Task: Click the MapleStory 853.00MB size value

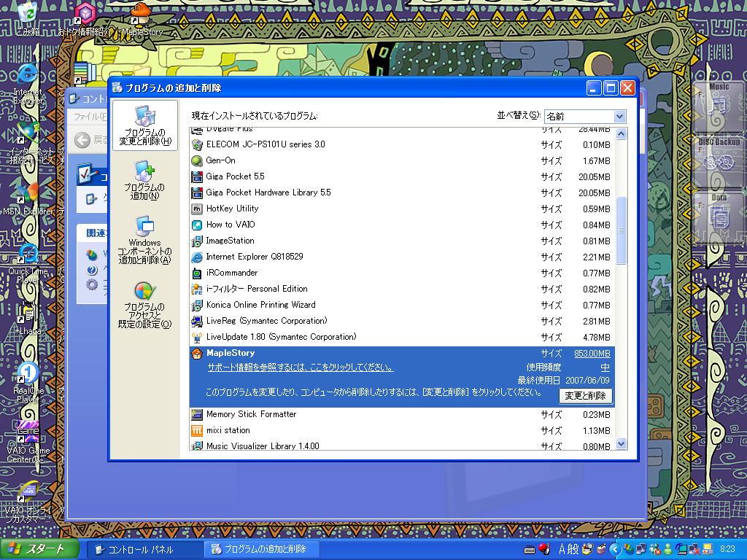Action: pos(592,354)
